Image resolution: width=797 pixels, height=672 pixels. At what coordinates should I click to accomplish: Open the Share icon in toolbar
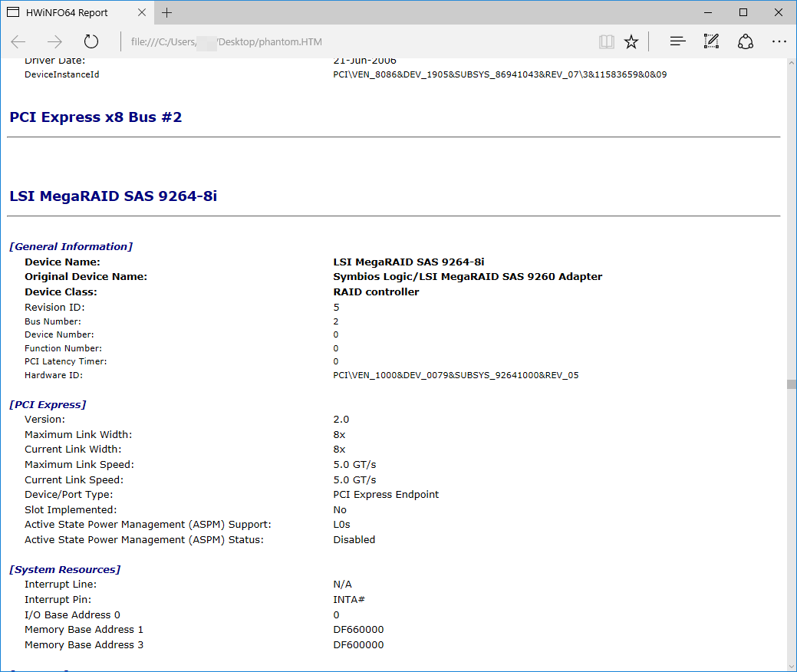(745, 41)
